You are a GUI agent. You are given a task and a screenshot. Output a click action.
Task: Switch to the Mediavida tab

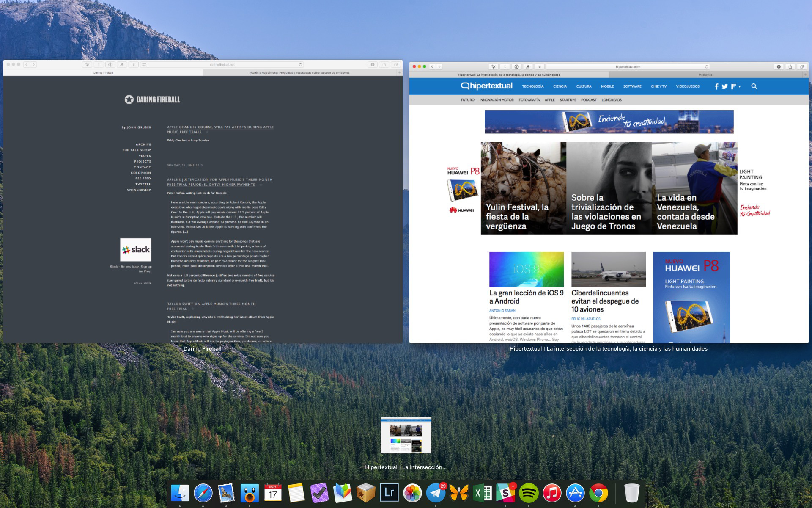point(705,75)
